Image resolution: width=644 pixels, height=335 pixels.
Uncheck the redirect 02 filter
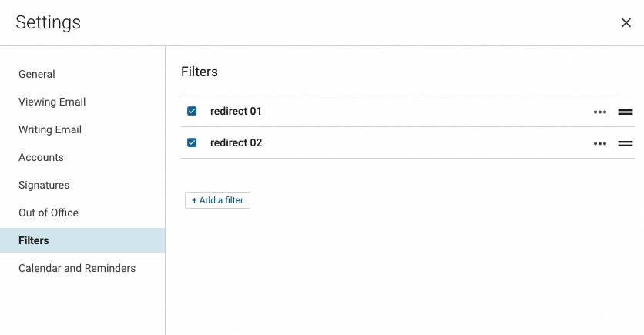192,142
